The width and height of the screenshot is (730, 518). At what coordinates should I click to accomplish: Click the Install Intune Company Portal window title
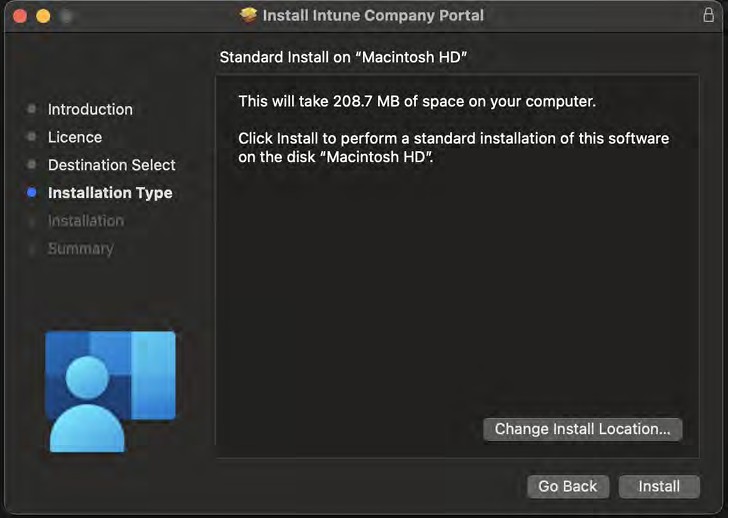click(x=373, y=15)
